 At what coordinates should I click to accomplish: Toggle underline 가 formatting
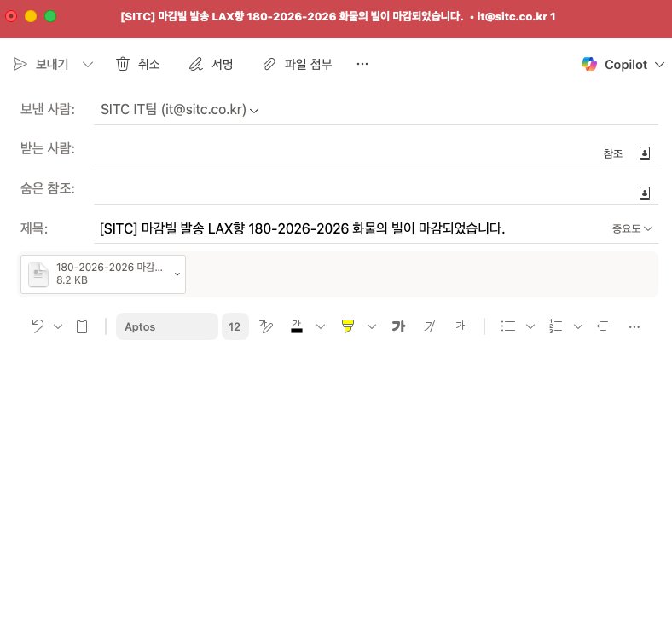(x=461, y=326)
